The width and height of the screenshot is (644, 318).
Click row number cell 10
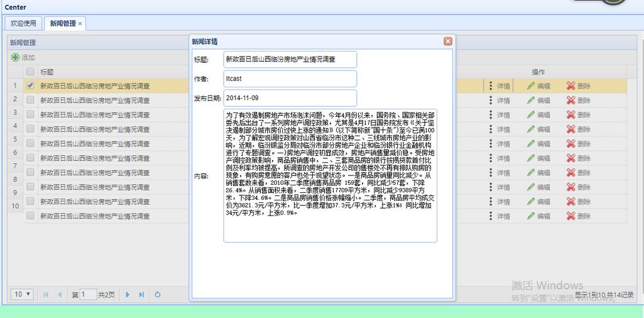coord(15,206)
